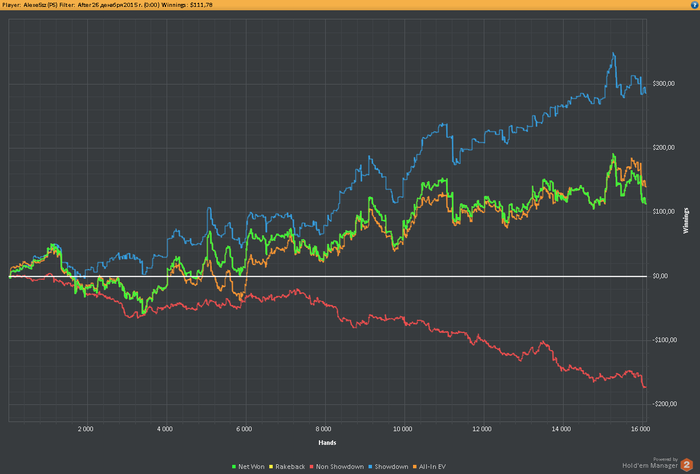Viewport: 700px width, 474px height.
Task: Click the "12 000" hands axis label
Action: 482,429
